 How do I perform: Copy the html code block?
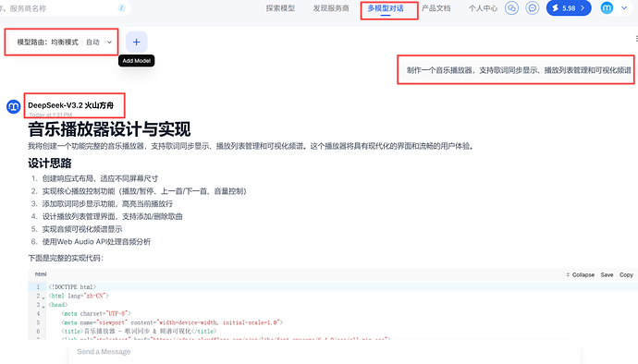[x=626, y=275]
